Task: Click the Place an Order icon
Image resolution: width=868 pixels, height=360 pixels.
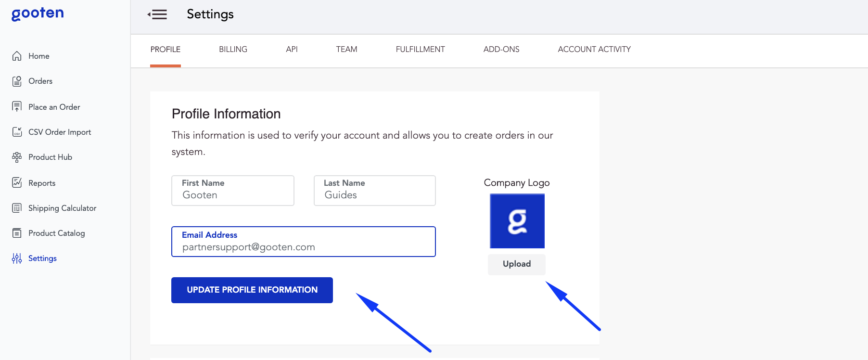Action: pyautogui.click(x=17, y=107)
